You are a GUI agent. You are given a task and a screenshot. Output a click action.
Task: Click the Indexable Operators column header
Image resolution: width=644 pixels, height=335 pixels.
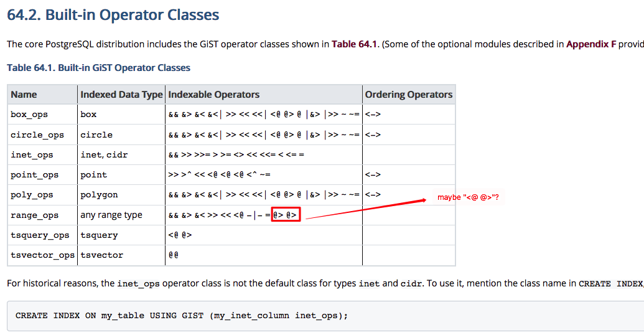tap(214, 95)
